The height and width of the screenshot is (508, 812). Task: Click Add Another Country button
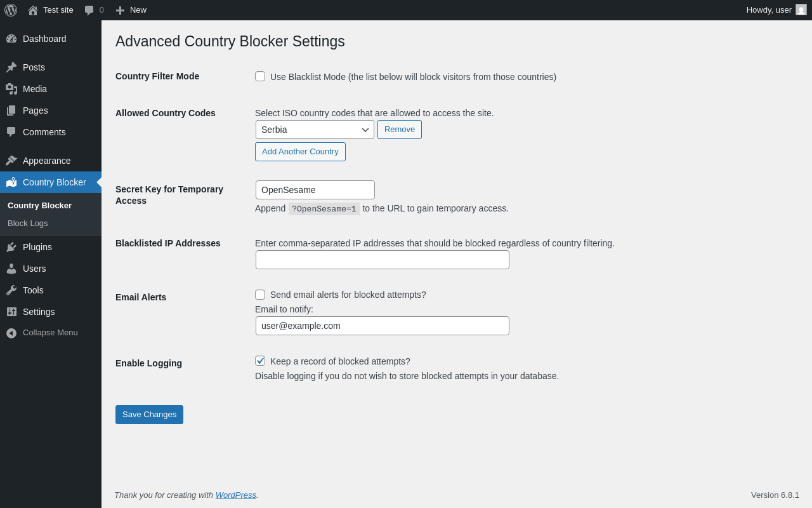coord(300,152)
